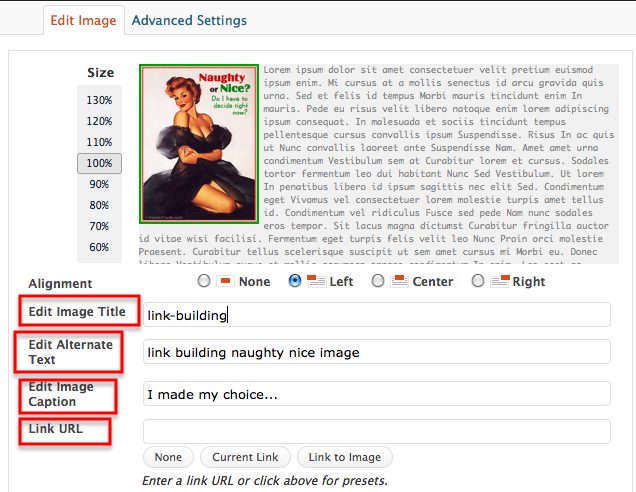The image size is (636, 492).
Task: Click the 'Alignment' label
Action: [60, 284]
